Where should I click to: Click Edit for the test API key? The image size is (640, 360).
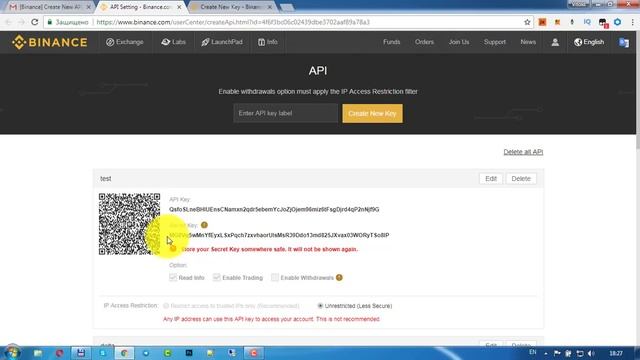point(491,179)
